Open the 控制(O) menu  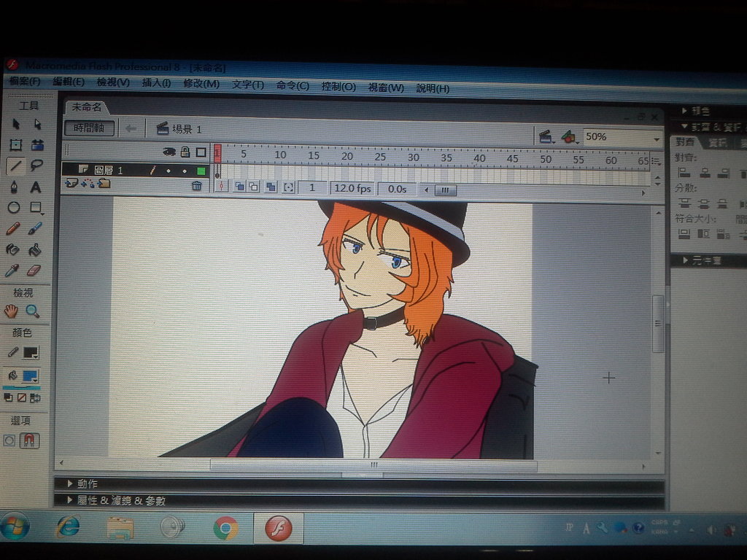click(x=338, y=87)
